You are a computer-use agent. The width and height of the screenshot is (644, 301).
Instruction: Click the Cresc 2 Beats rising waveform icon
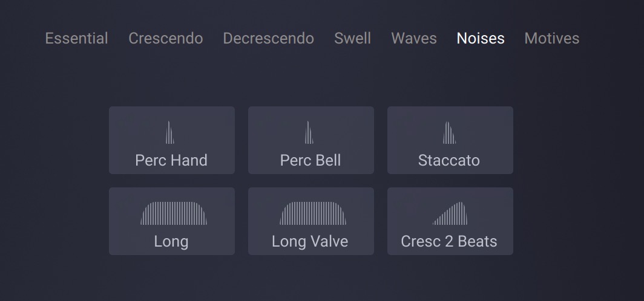pos(451,213)
